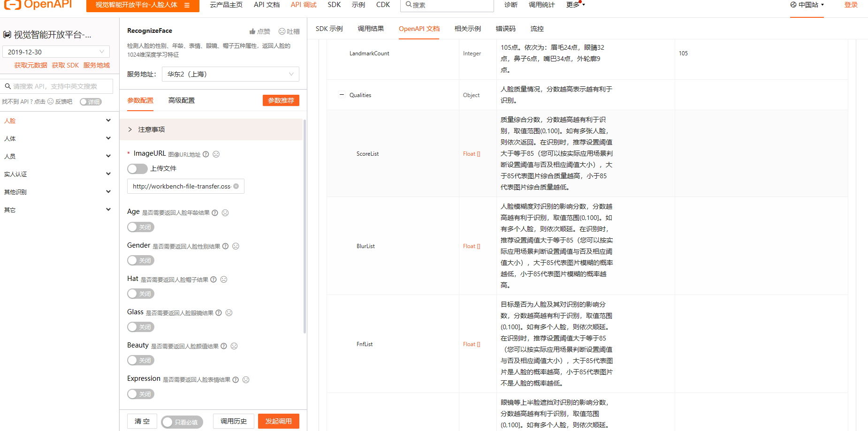Click the 发起调用 button
Viewport: 868px width, 431px height.
[x=279, y=421]
